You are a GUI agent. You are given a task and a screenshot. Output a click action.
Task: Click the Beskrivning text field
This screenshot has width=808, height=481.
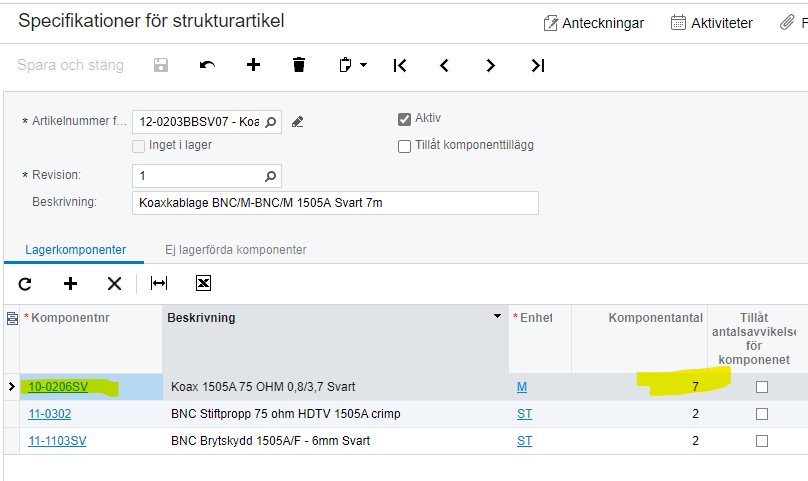335,203
